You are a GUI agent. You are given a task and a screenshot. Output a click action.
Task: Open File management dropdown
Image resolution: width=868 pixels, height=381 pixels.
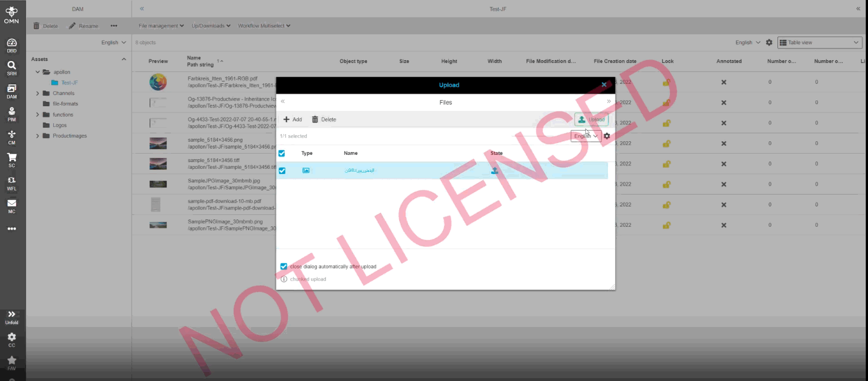(x=161, y=26)
